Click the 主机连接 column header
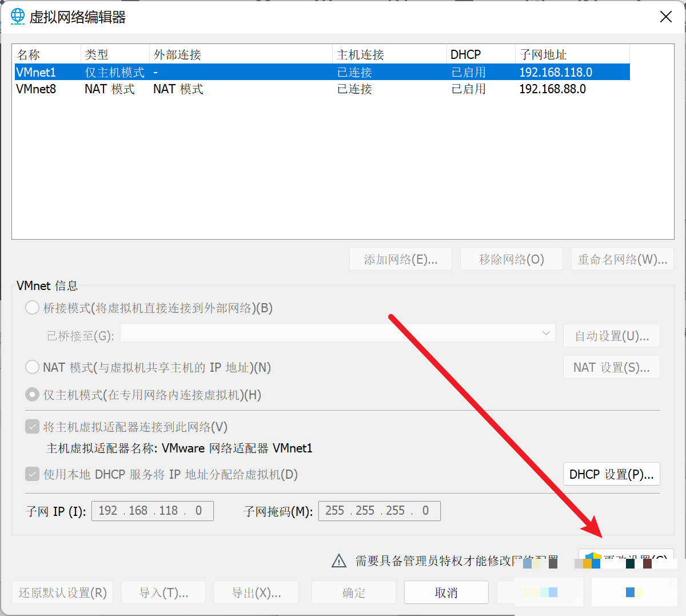This screenshot has width=686, height=616. pos(389,54)
